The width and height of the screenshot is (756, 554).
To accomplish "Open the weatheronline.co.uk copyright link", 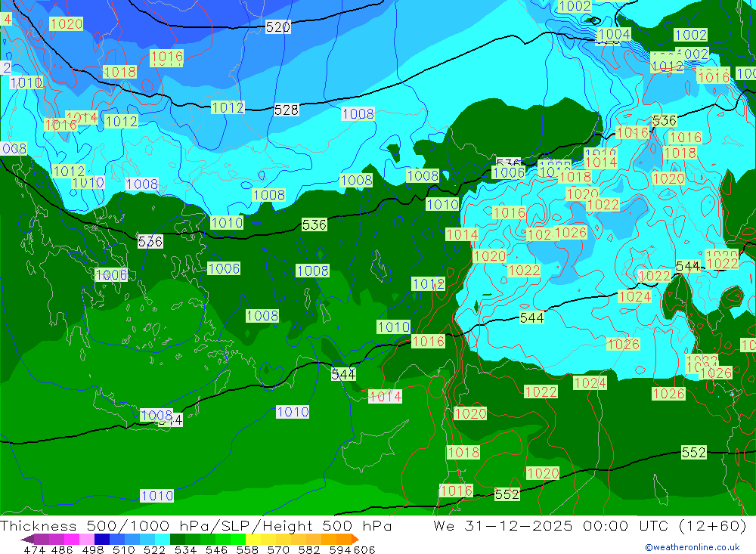I will (692, 547).
